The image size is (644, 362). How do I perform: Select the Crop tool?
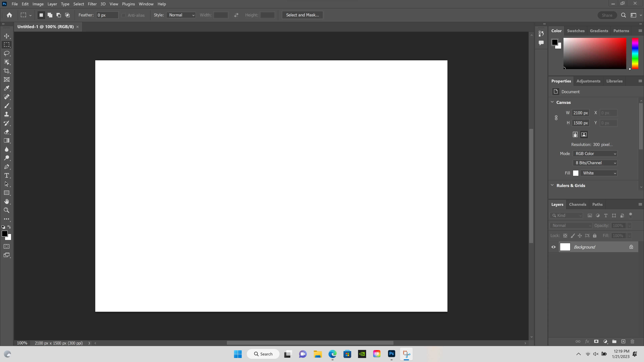7,71
